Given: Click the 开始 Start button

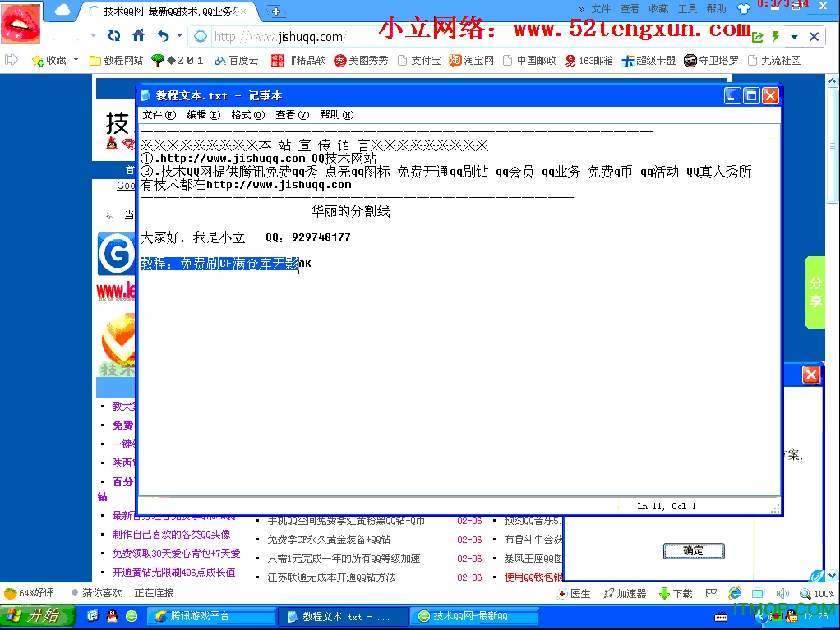Looking at the screenshot, I should 33,615.
